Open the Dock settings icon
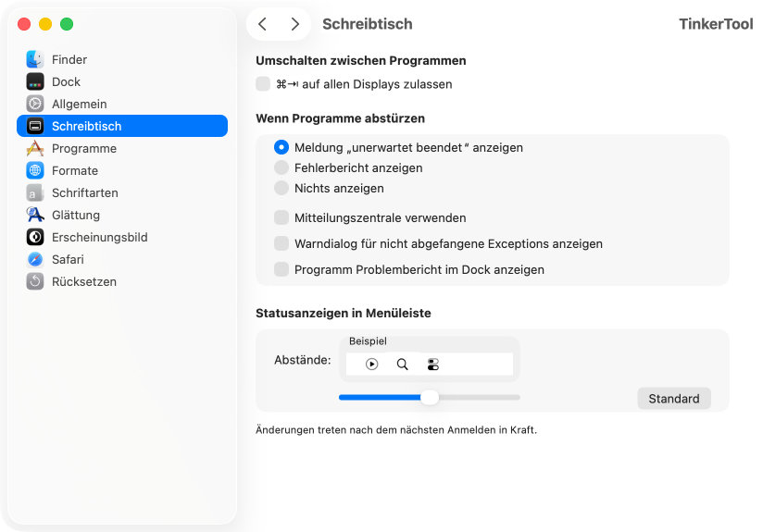Viewport: 763px width, 532px height. (35, 81)
